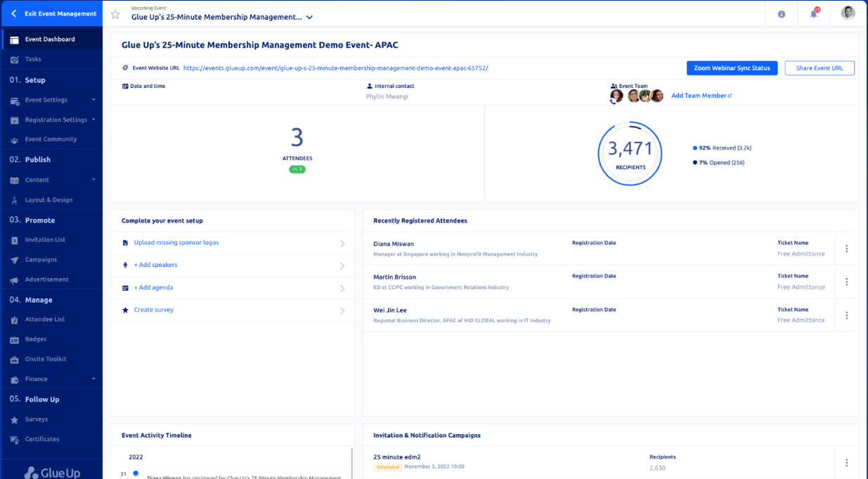Go to Campaigns page

tap(41, 260)
